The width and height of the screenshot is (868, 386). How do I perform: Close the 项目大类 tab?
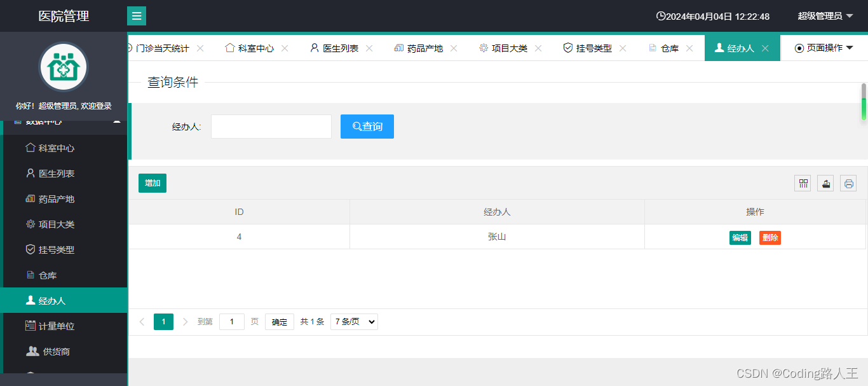click(x=538, y=48)
